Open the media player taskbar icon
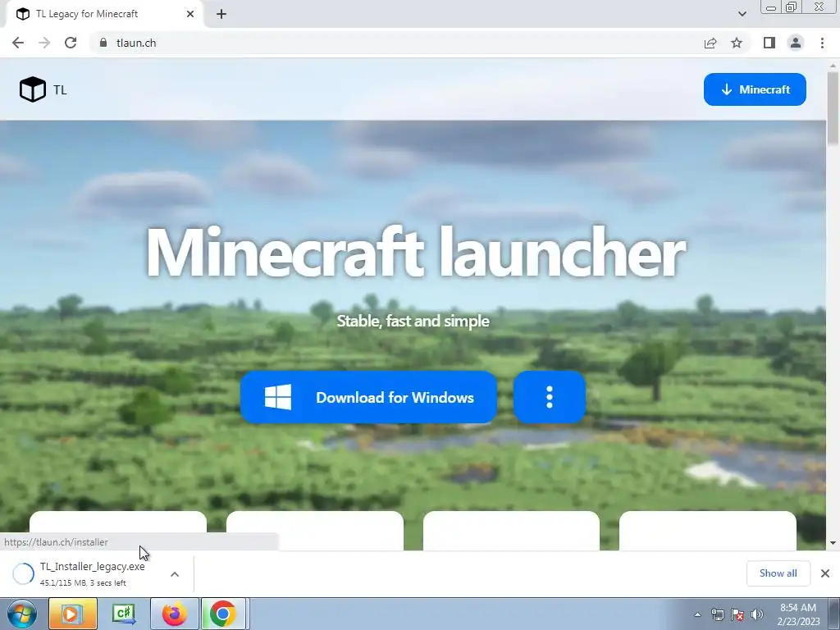840x630 pixels. (73, 614)
